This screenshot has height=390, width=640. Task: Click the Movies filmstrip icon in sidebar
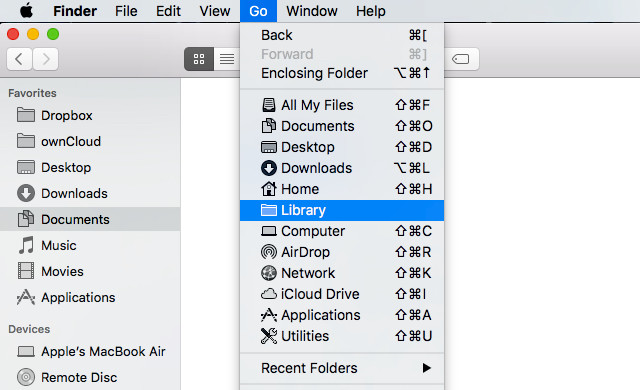pos(26,271)
